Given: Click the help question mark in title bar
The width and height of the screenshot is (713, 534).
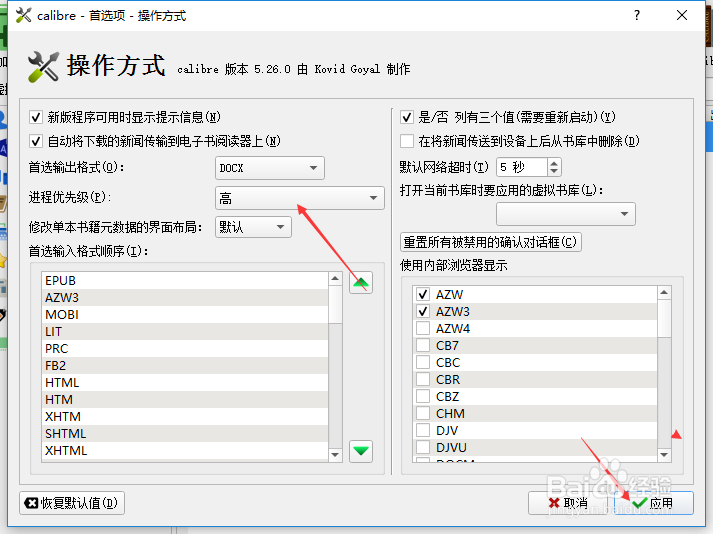Looking at the screenshot, I should pyautogui.click(x=637, y=15).
